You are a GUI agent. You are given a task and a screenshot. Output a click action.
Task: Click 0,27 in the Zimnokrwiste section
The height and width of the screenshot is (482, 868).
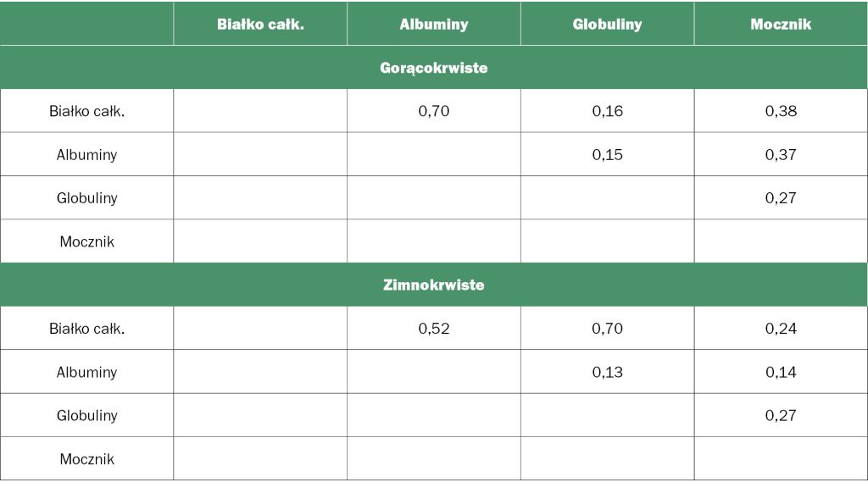(781, 416)
